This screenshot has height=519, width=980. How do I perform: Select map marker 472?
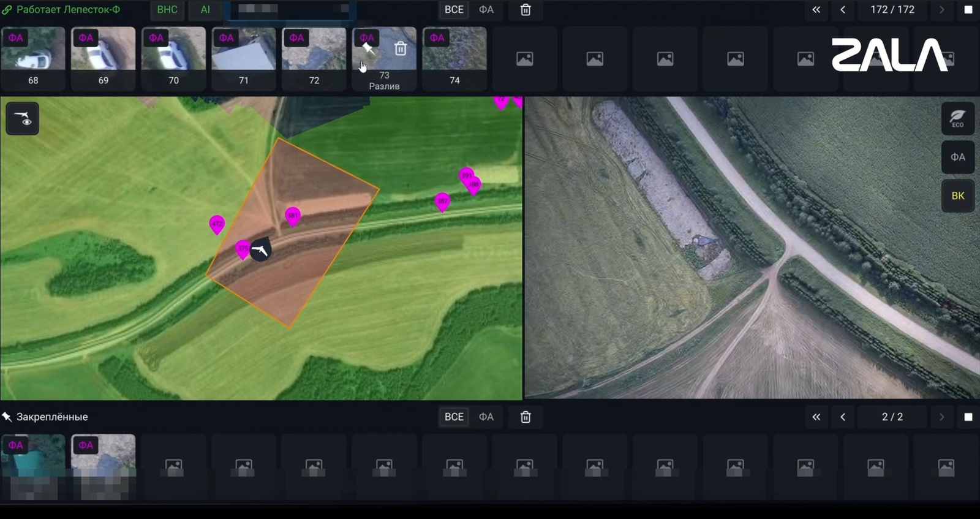point(217,224)
